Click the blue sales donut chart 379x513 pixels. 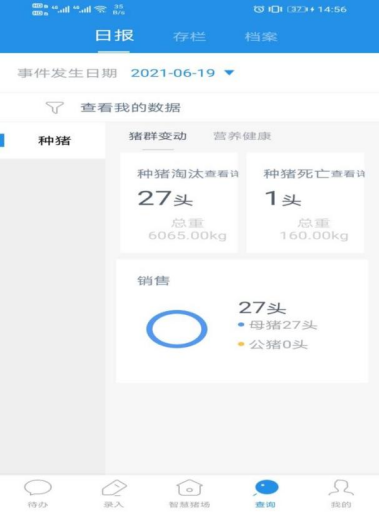177,329
